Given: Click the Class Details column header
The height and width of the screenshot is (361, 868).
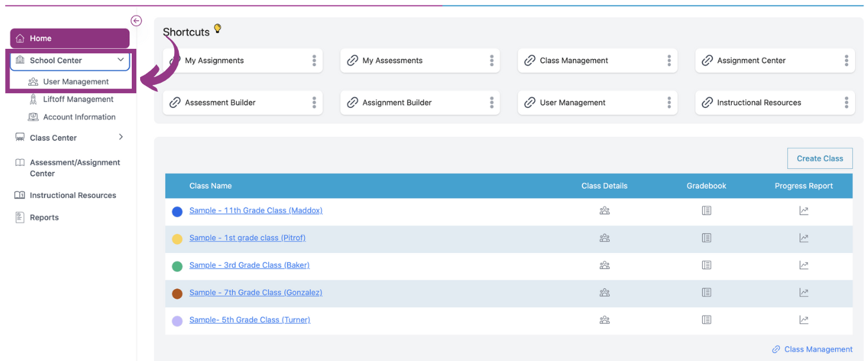Looking at the screenshot, I should [604, 186].
